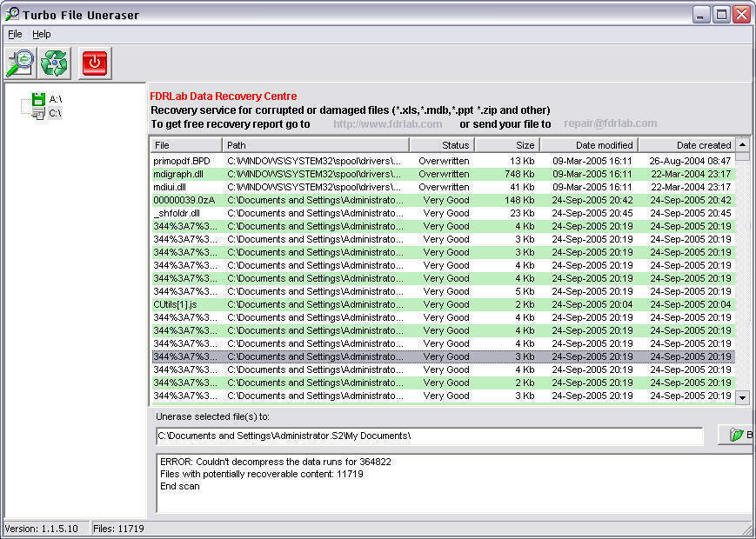Click Overwritten status of primopdf.BPD
This screenshot has width=756, height=539.
pyautogui.click(x=444, y=161)
